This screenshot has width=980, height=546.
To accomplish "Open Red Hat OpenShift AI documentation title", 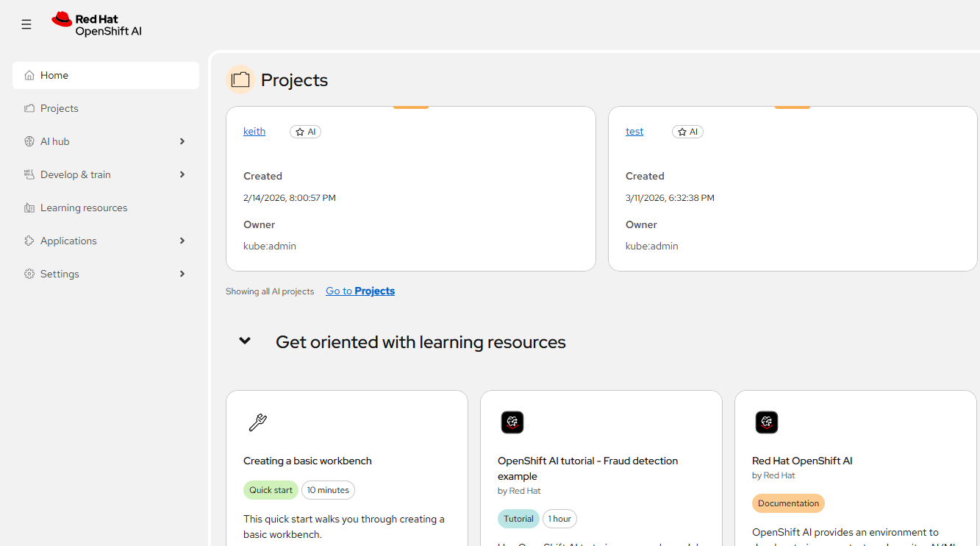I will click(802, 461).
